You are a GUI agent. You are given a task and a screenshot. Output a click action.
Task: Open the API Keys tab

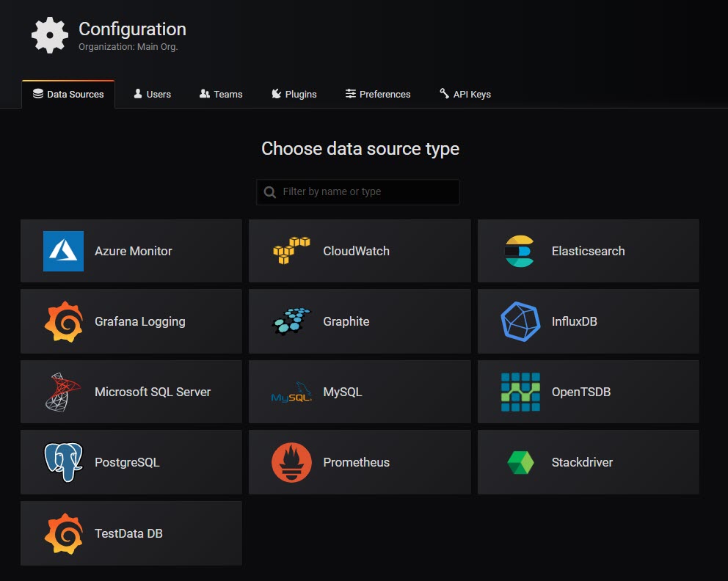tap(465, 94)
